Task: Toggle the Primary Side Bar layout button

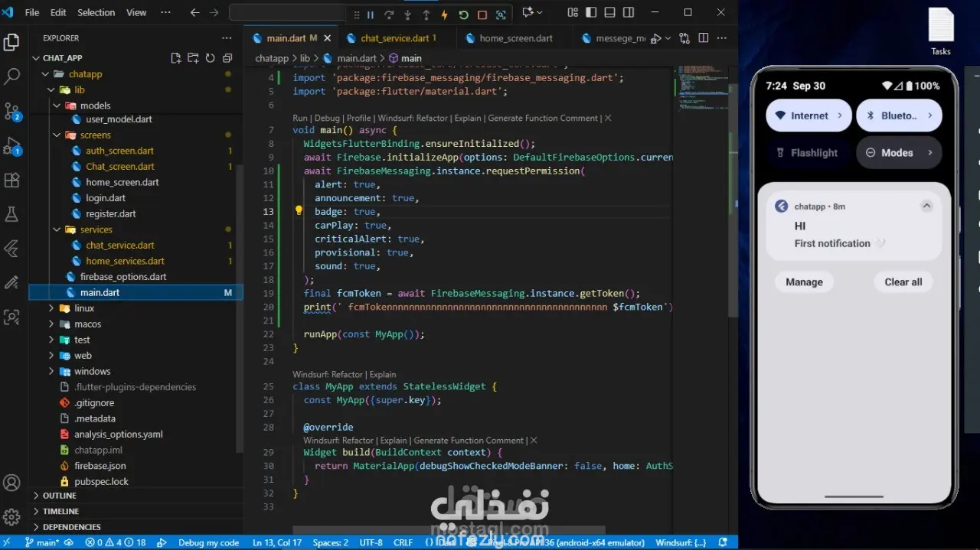Action: 591,12
